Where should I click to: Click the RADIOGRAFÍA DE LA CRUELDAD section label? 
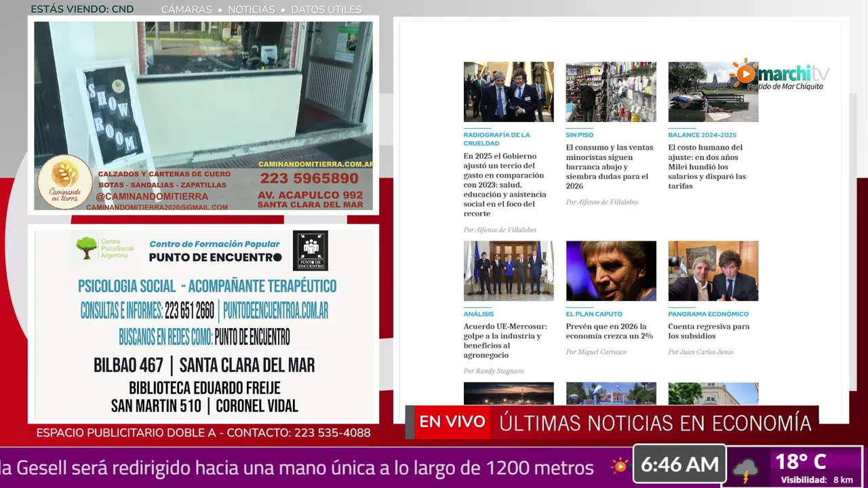[497, 139]
